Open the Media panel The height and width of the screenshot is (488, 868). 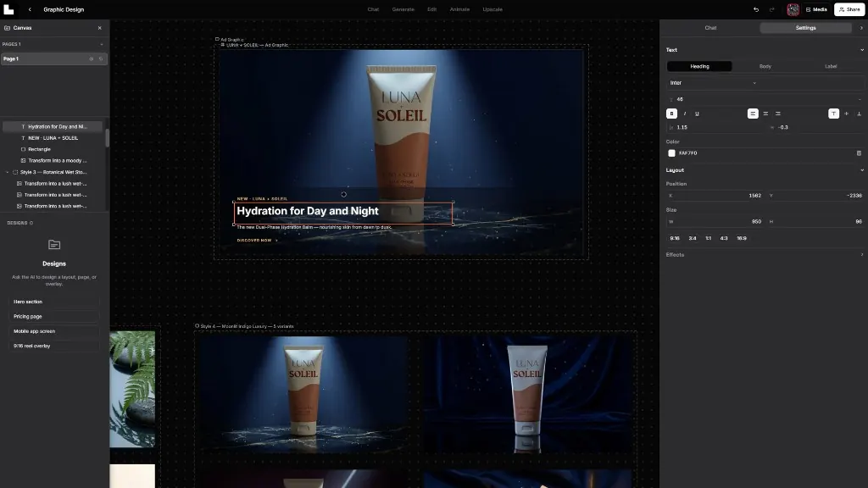816,9
